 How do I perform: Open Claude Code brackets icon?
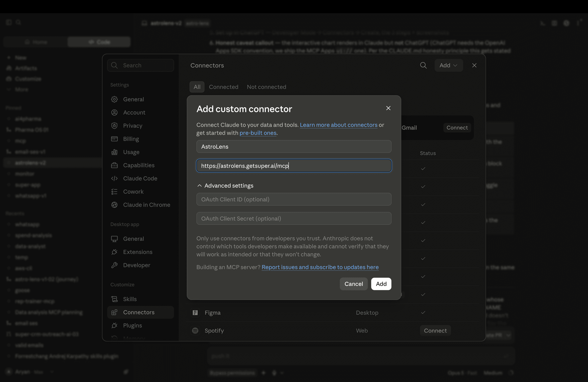(x=114, y=178)
